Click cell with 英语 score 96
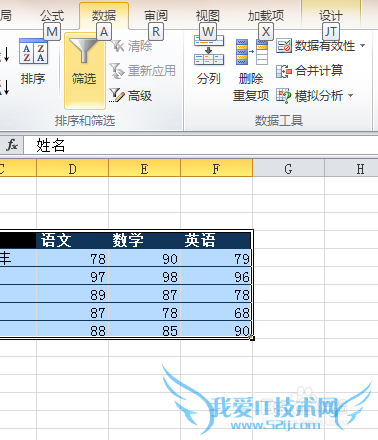 click(x=216, y=276)
